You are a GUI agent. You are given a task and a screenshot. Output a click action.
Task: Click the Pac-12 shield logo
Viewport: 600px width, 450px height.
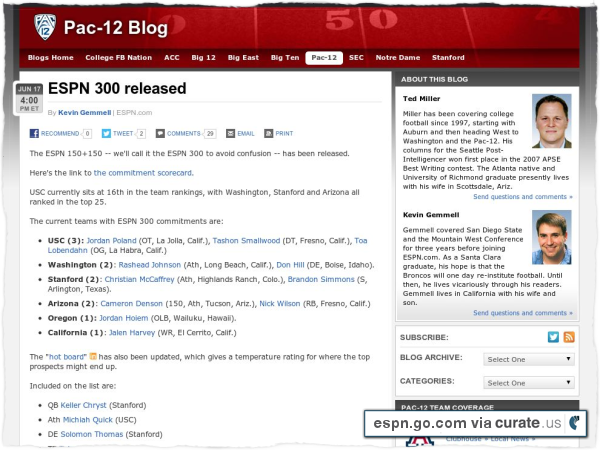pyautogui.click(x=45, y=27)
